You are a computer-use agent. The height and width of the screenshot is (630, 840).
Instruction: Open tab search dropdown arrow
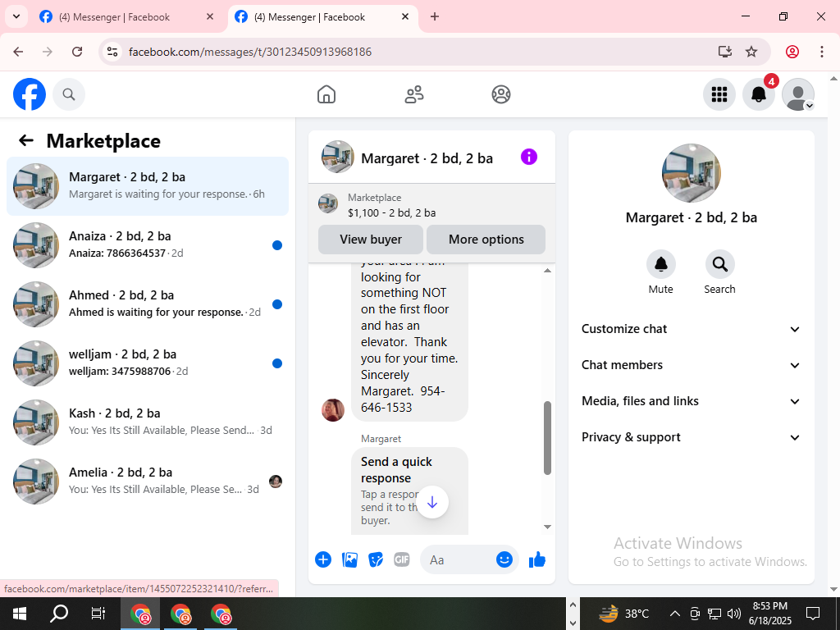pyautogui.click(x=16, y=16)
